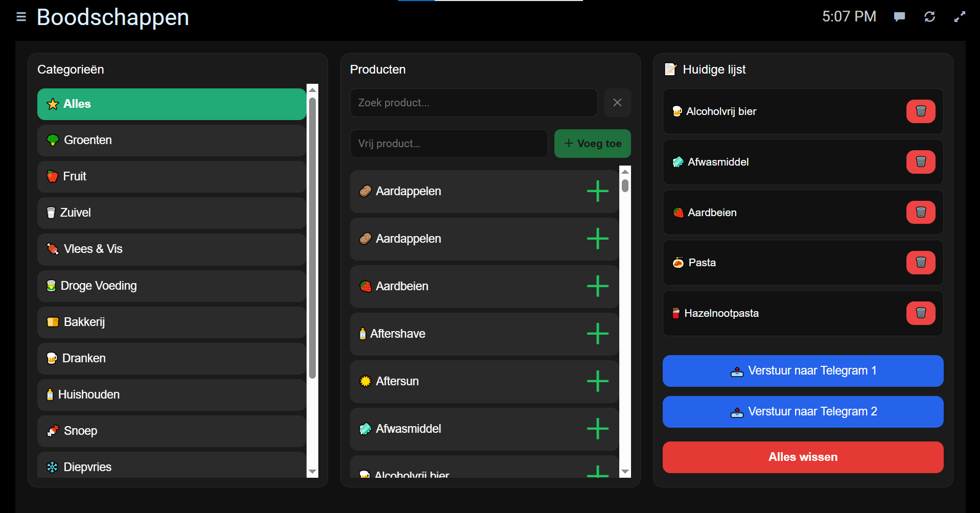Click the red Alles wissen button
Image resolution: width=980 pixels, height=513 pixels.
pos(803,457)
